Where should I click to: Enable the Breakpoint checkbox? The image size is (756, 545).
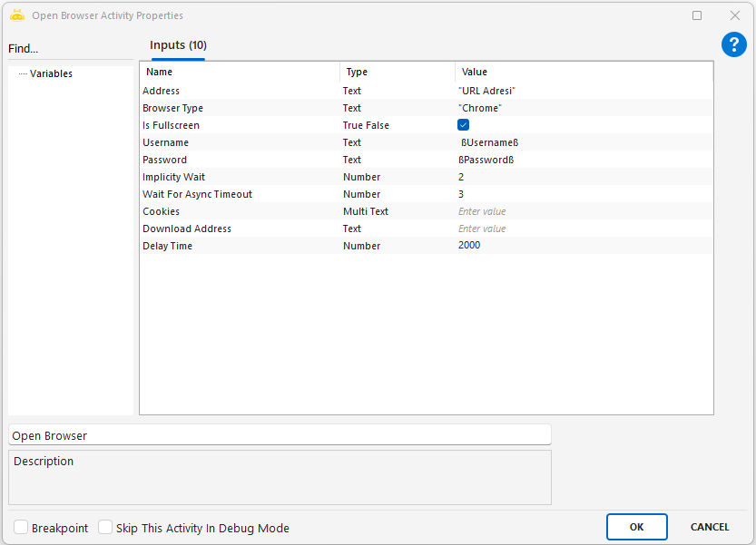[x=21, y=528]
